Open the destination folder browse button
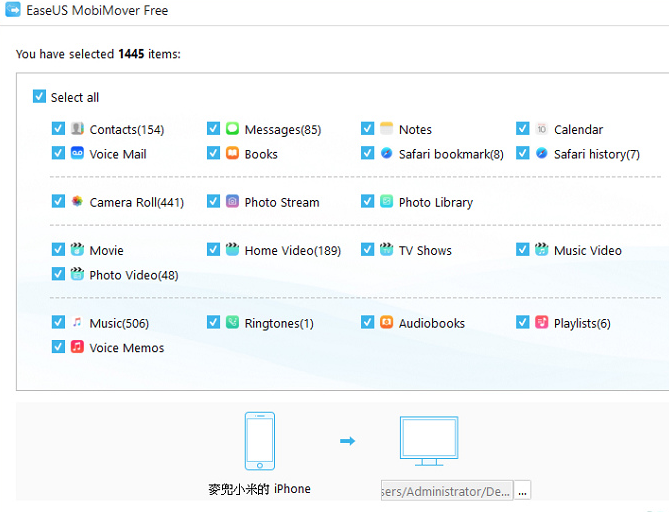 523,491
